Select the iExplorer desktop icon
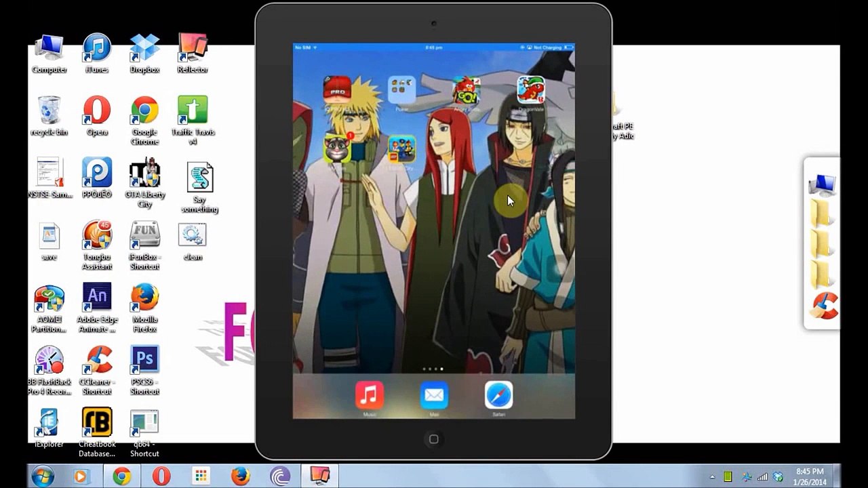 coord(50,428)
